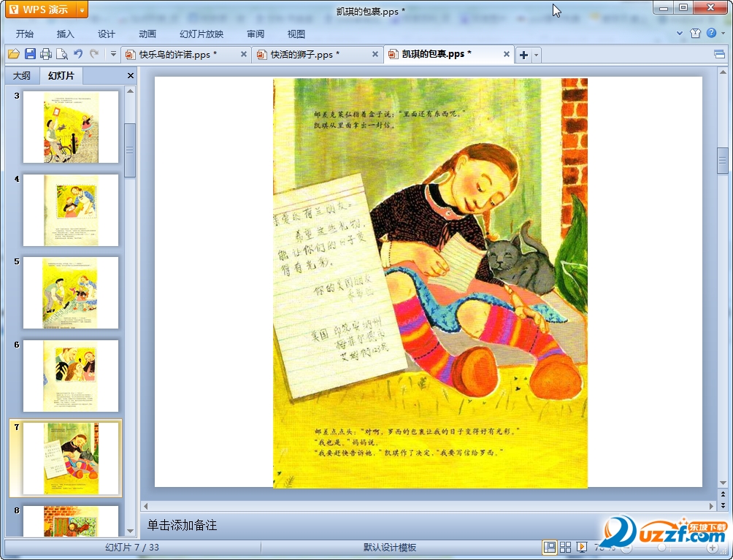Select slide 8 thumbnail
The image size is (733, 560).
coord(71,521)
